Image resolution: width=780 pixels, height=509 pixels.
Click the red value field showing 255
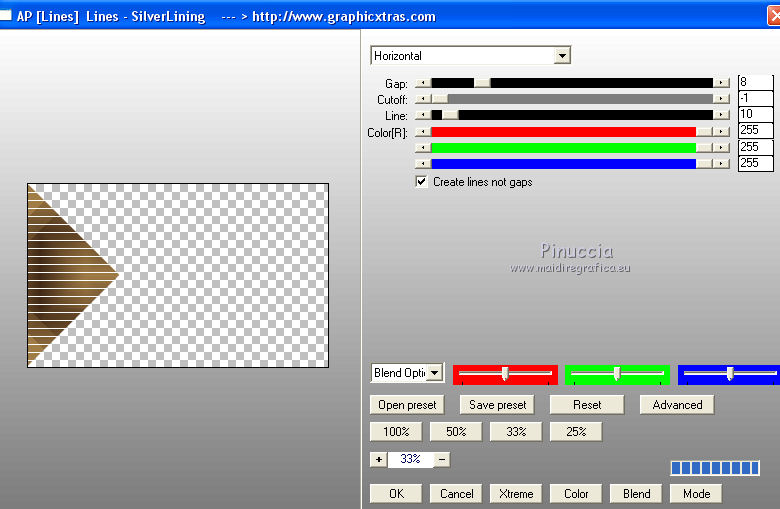[x=755, y=130]
